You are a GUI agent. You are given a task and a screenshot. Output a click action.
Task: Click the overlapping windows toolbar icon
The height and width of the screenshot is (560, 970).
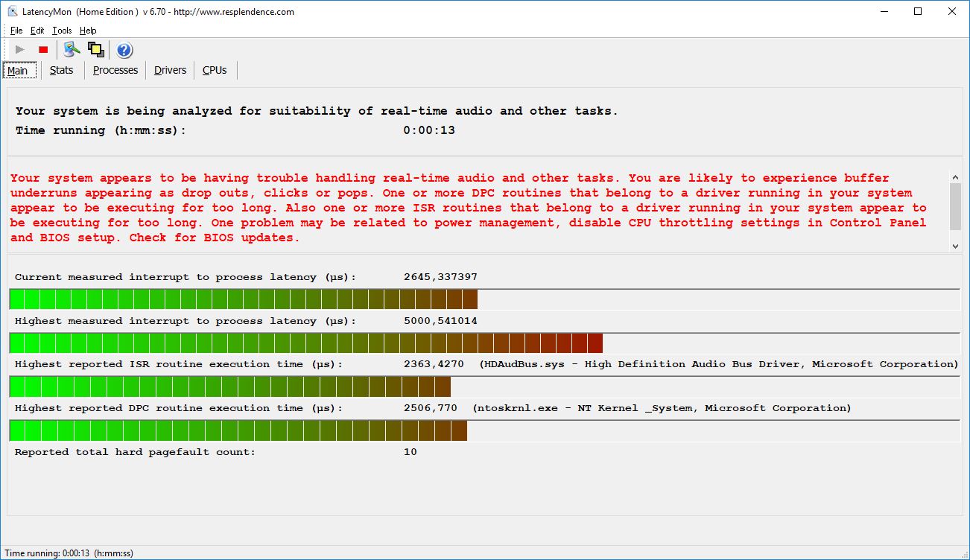(x=95, y=50)
